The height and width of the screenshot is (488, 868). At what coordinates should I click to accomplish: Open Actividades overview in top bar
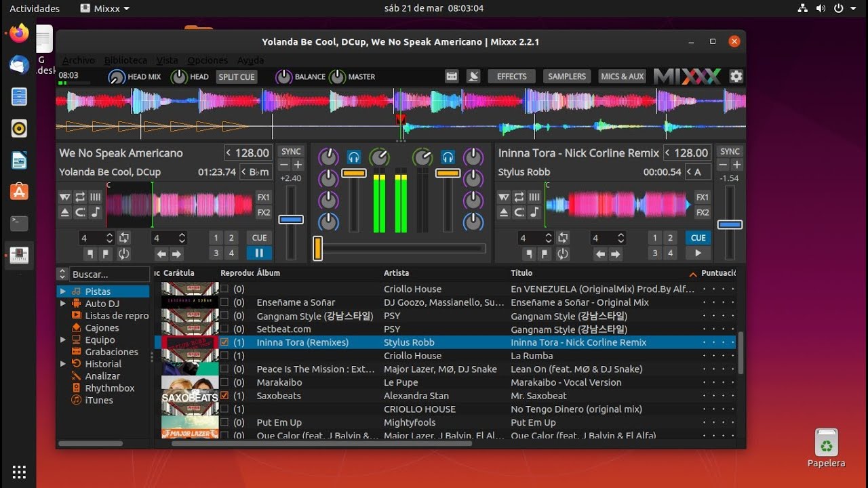35,9
